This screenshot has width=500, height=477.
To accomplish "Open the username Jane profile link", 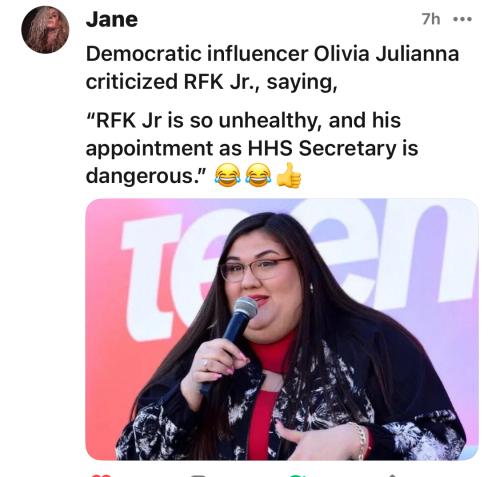I will [x=112, y=19].
